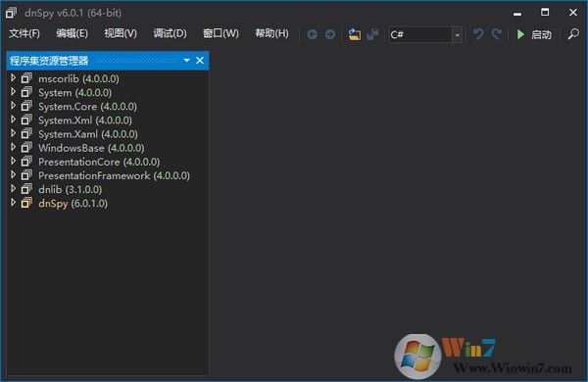Expand the System.Core assembly node

13,106
